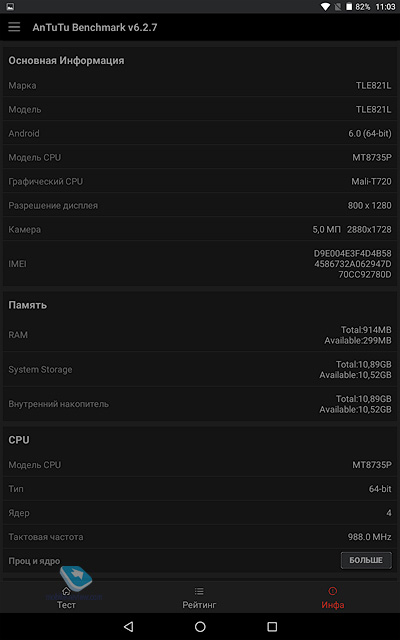The height and width of the screenshot is (640, 400).
Task: Open the Инфа tab
Action: (x=333, y=598)
